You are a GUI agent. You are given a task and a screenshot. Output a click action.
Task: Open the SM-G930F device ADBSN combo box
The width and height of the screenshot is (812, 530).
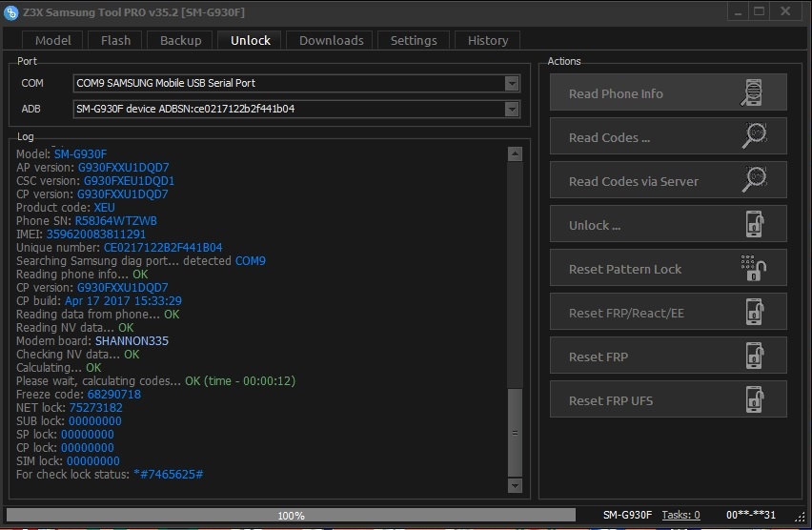point(296,110)
